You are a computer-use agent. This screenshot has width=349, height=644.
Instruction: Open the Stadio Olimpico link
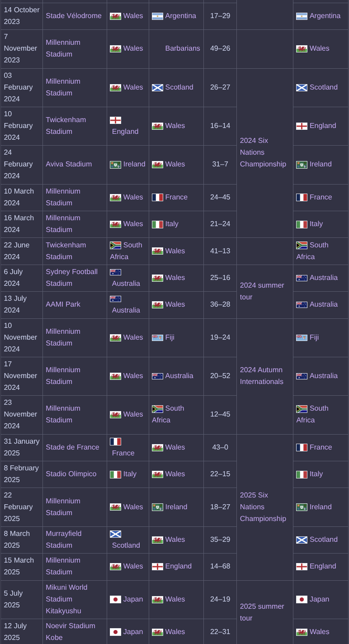click(71, 474)
